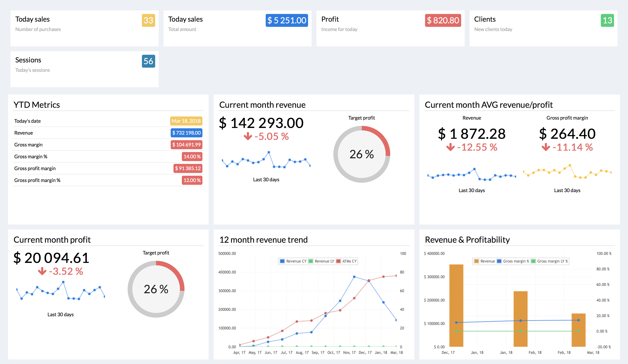Screen dimensions: 628x364
Task: Toggle Gross margin % legend swatch
Action: pyautogui.click(x=499, y=261)
